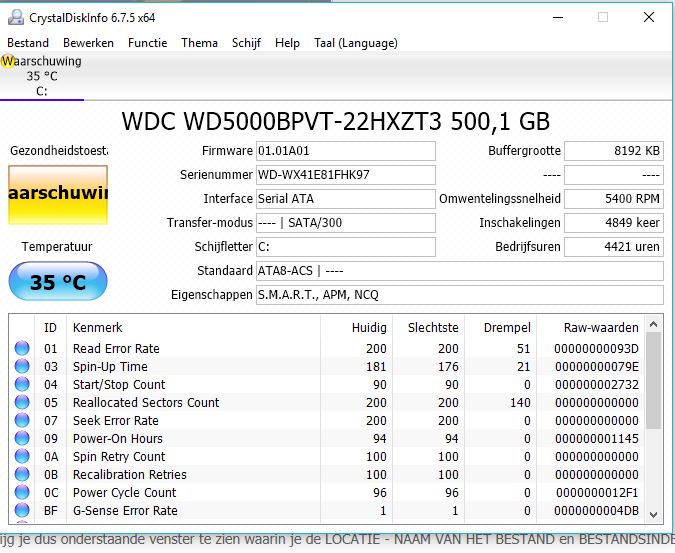Click the ID column header
Screen dimensions: 675x553
(50, 328)
